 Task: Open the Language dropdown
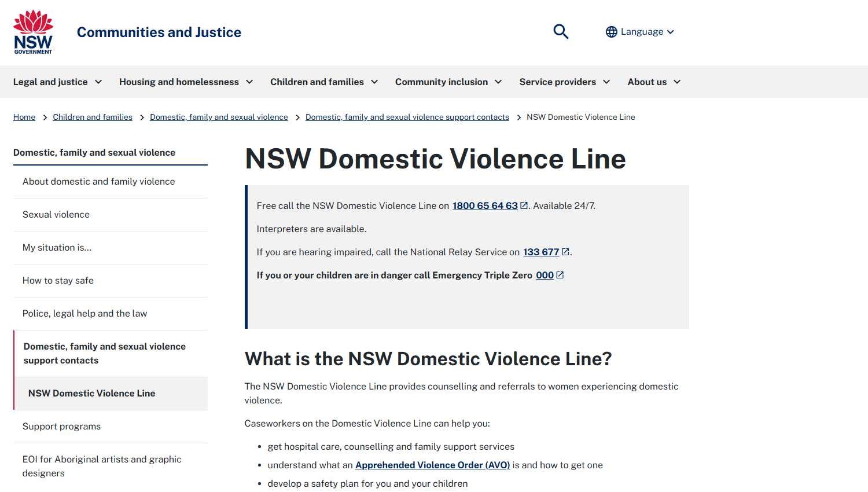pos(640,32)
